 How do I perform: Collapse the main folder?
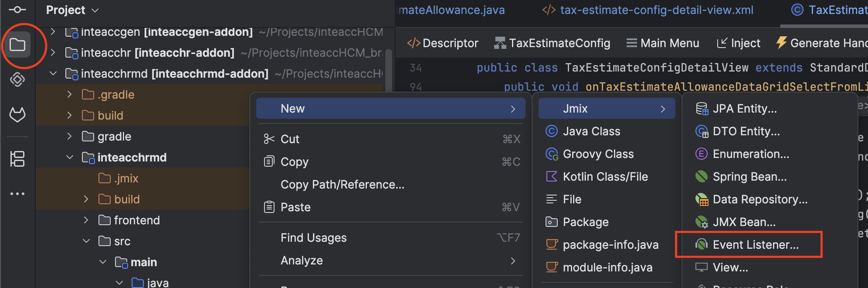pos(103,262)
